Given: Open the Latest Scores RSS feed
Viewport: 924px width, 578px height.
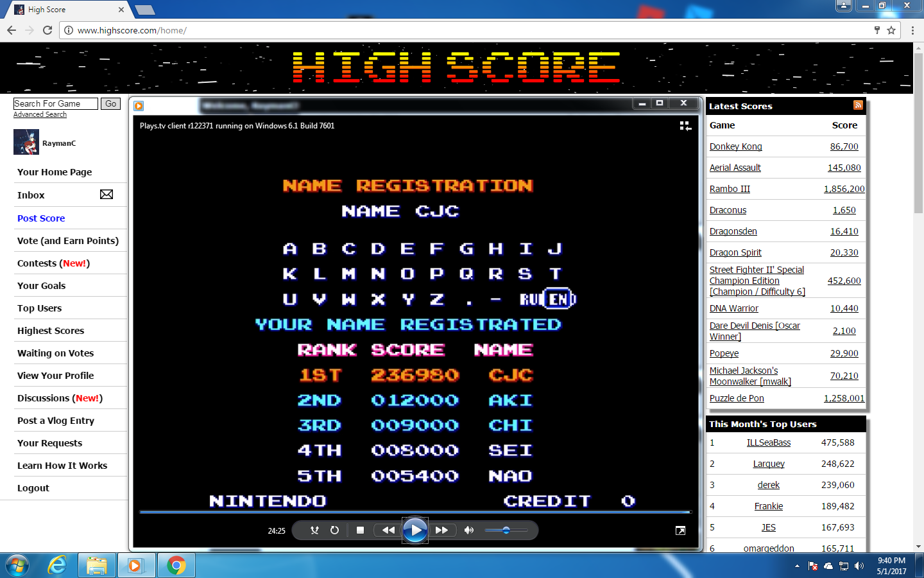Looking at the screenshot, I should coord(858,105).
